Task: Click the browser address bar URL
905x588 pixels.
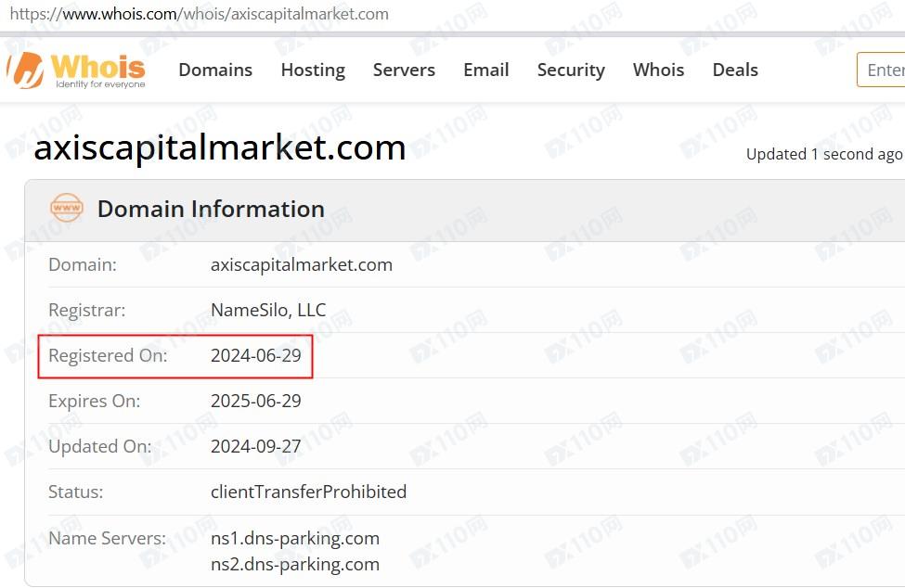Action: [199, 14]
